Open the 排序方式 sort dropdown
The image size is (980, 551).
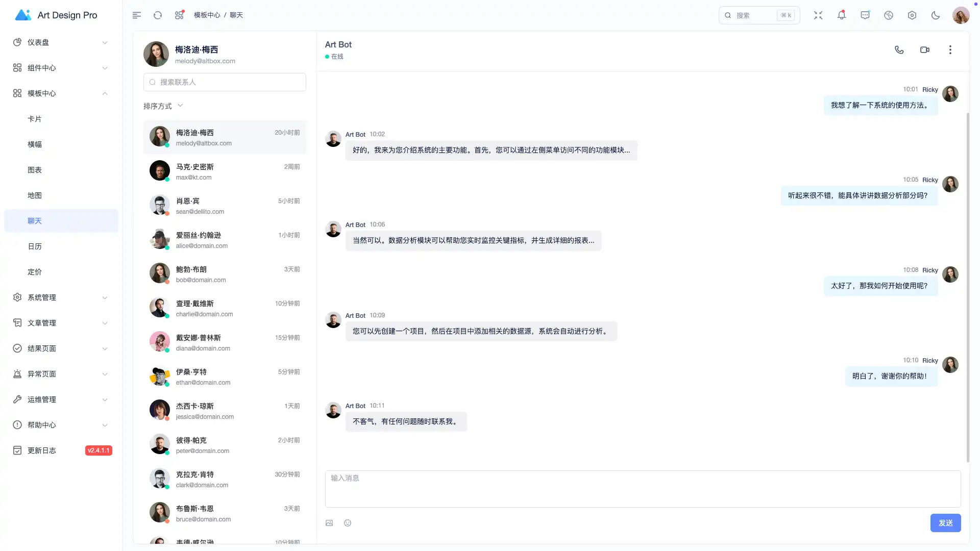163,106
